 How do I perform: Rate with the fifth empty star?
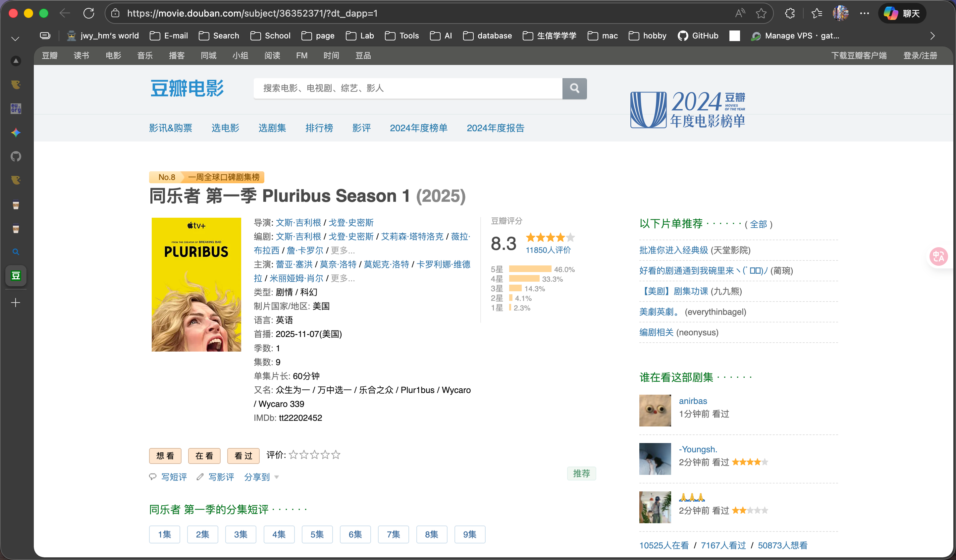[x=336, y=455]
